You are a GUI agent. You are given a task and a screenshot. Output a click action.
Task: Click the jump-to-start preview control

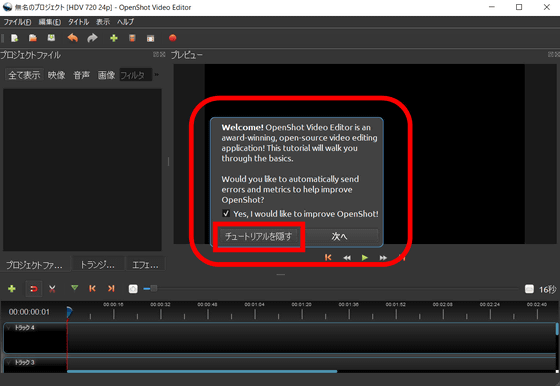328,257
